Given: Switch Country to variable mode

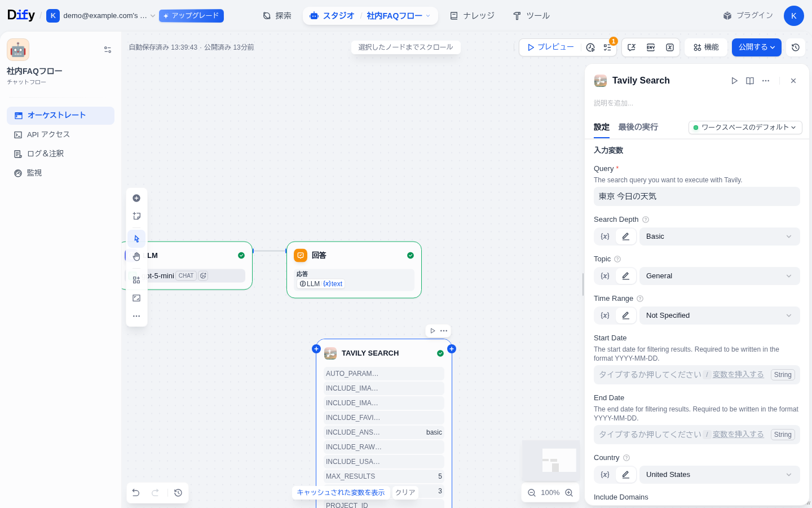Looking at the screenshot, I should (605, 475).
